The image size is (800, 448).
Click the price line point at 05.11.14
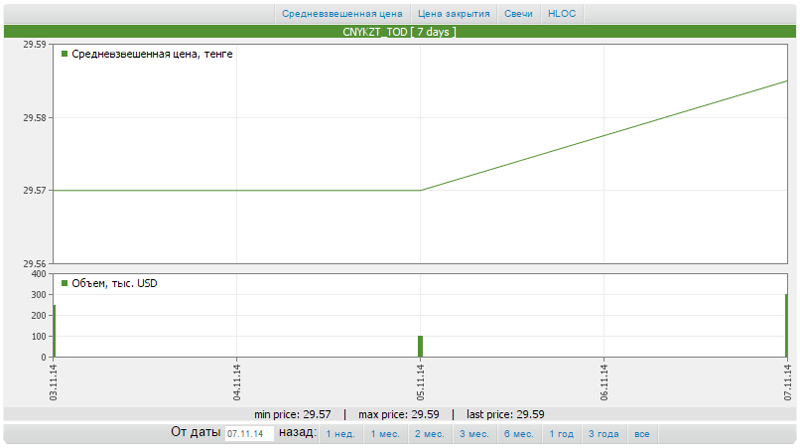[x=420, y=190]
